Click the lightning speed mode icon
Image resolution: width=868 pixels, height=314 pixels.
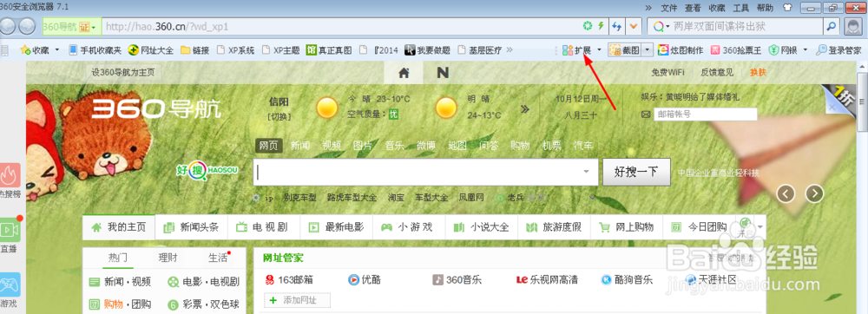602,26
